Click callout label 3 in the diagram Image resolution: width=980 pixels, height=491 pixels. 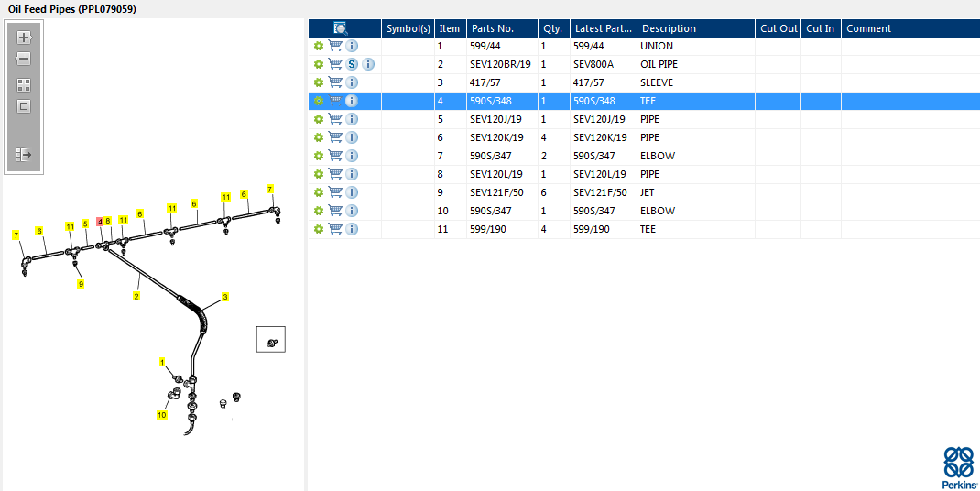point(225,297)
